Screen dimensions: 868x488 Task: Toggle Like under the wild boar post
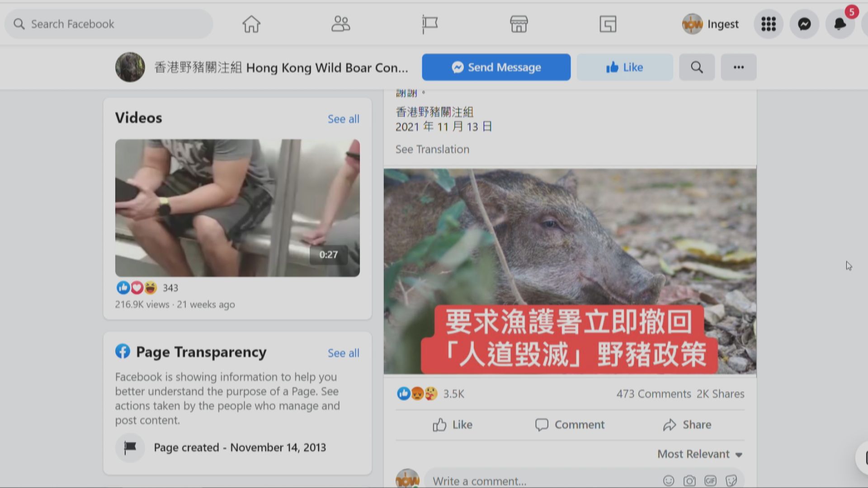coord(453,425)
